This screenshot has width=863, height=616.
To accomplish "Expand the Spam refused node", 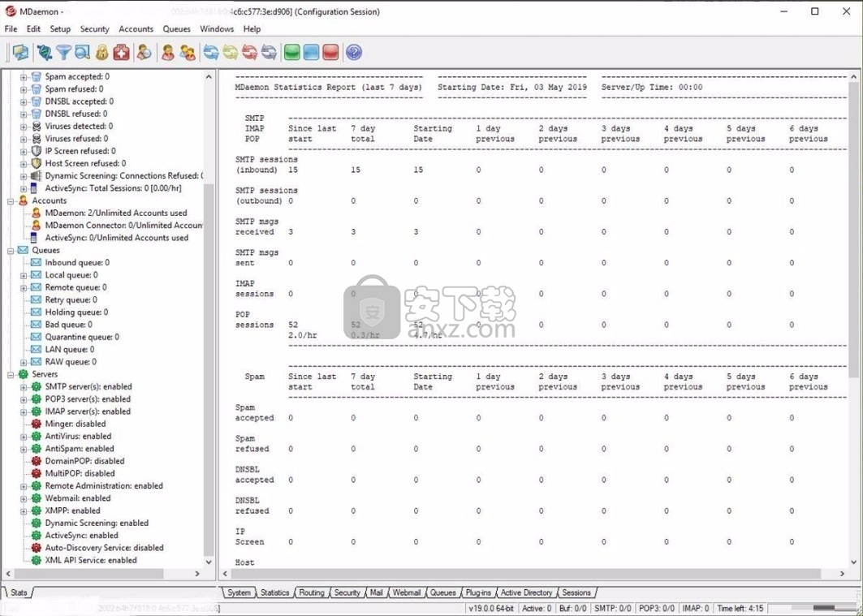I will pyautogui.click(x=24, y=89).
